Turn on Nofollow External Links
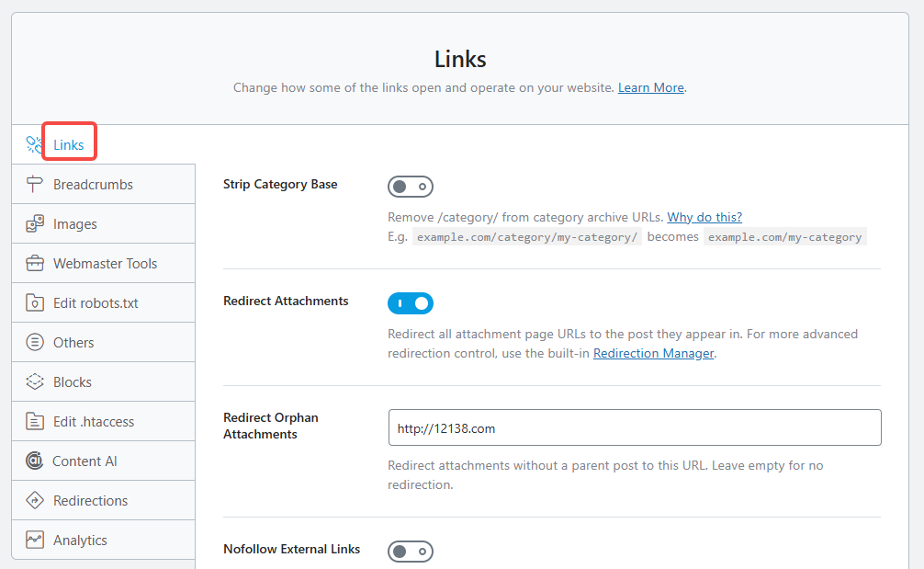924x569 pixels. pyautogui.click(x=411, y=549)
